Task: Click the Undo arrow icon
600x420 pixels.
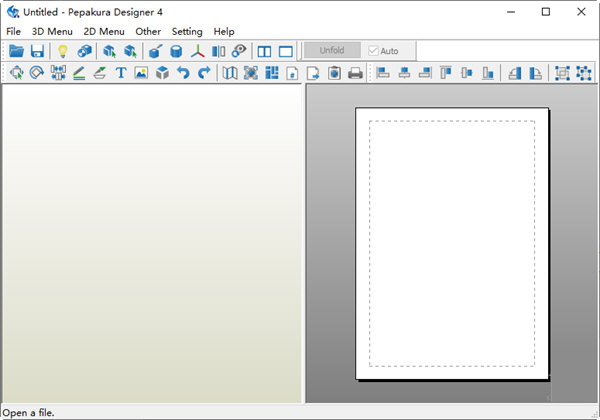Action: pos(183,73)
